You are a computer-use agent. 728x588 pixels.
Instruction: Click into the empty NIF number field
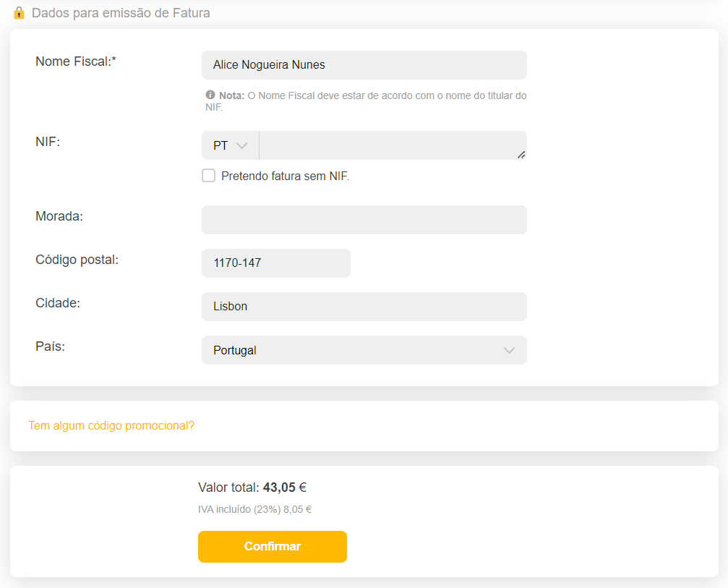click(393, 145)
